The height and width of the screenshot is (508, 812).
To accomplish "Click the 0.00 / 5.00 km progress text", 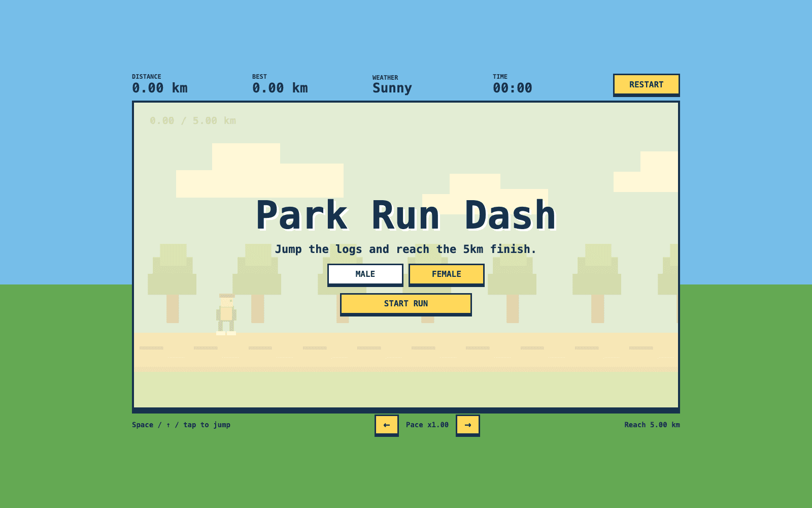I will pos(193,121).
